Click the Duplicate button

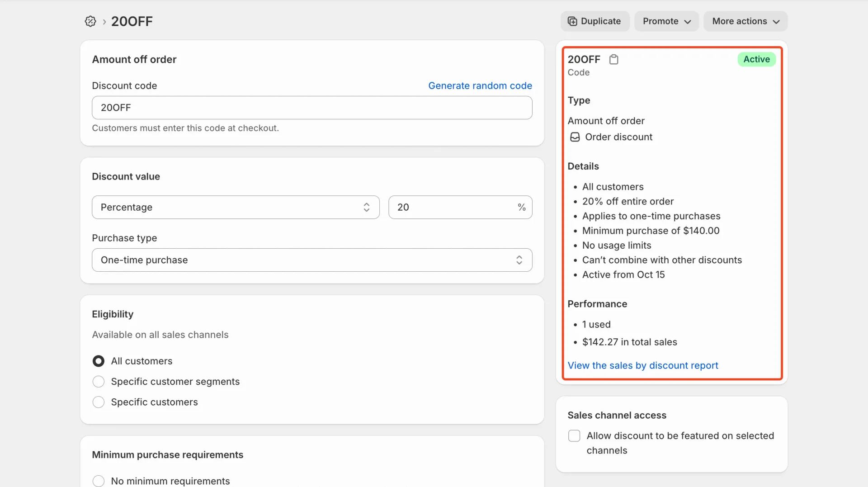click(x=594, y=21)
